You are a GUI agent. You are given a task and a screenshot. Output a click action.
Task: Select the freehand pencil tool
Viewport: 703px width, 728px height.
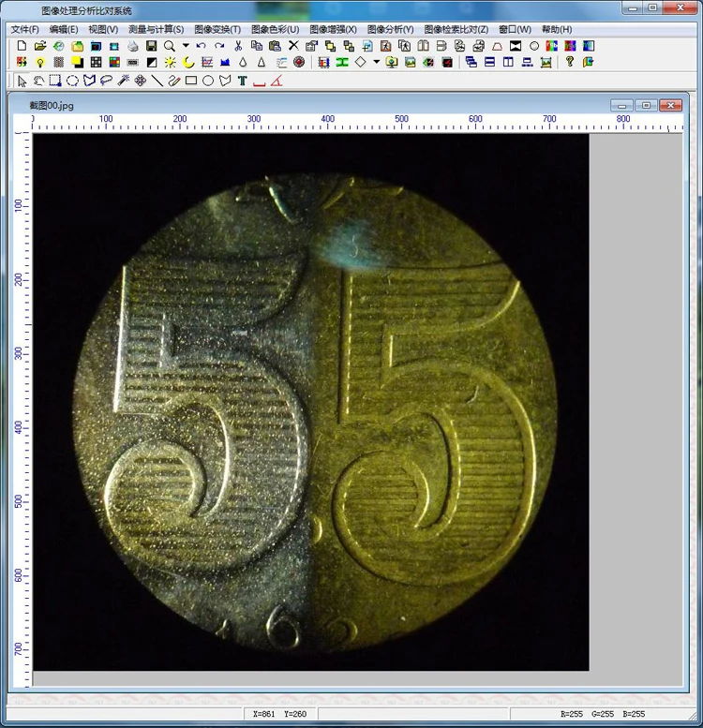tap(174, 82)
